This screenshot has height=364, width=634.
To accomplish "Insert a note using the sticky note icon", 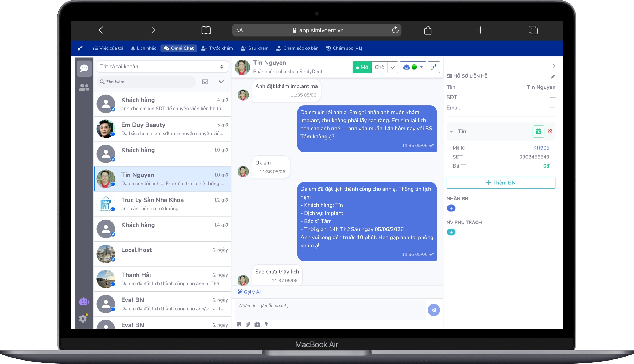I will pyautogui.click(x=239, y=324).
